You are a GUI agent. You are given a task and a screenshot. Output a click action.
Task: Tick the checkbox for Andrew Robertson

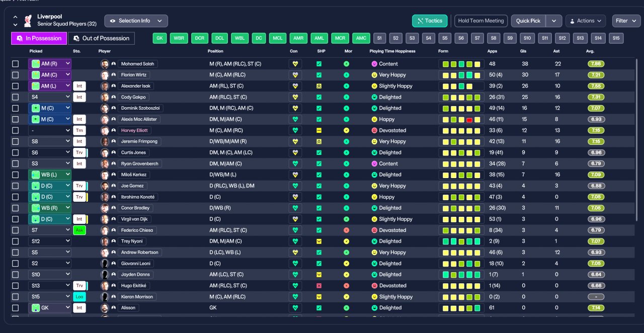[16, 253]
